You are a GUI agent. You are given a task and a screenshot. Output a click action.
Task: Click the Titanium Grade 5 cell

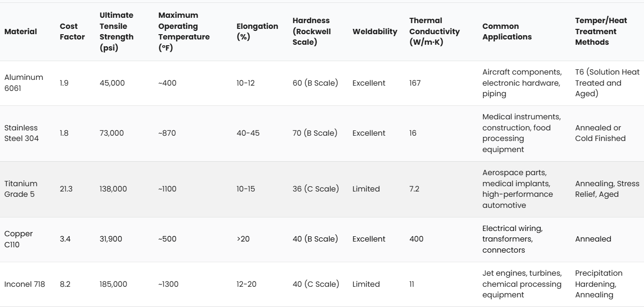click(x=21, y=189)
